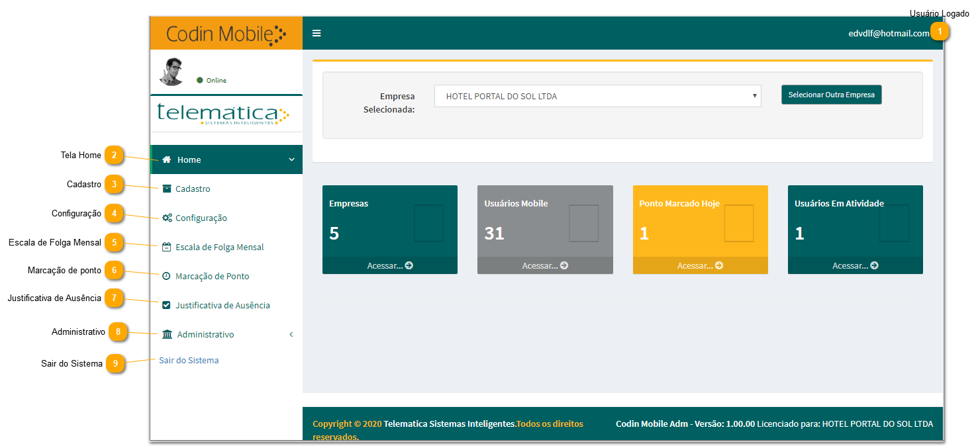The height and width of the screenshot is (448, 980).
Task: Click the Sair do Sistema link
Action: [x=189, y=361]
